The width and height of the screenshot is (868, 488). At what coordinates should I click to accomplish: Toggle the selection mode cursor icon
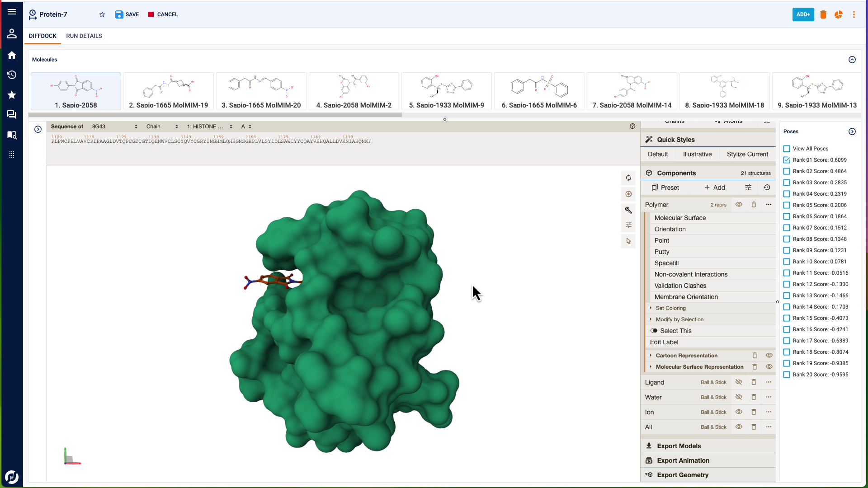coord(628,241)
